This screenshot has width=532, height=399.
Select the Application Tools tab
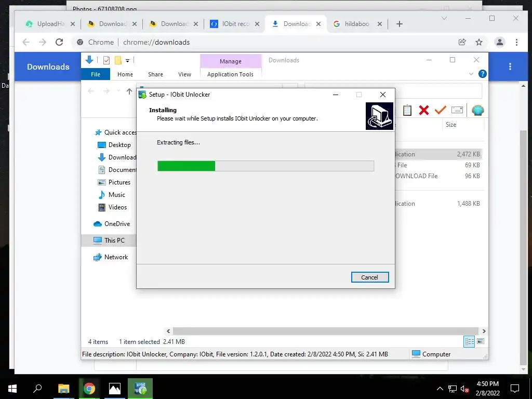click(x=230, y=74)
